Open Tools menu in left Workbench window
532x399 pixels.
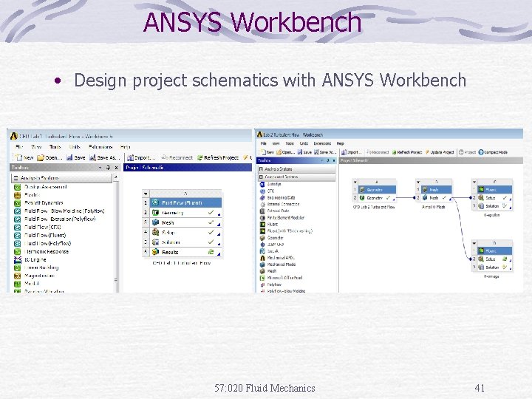pos(55,147)
